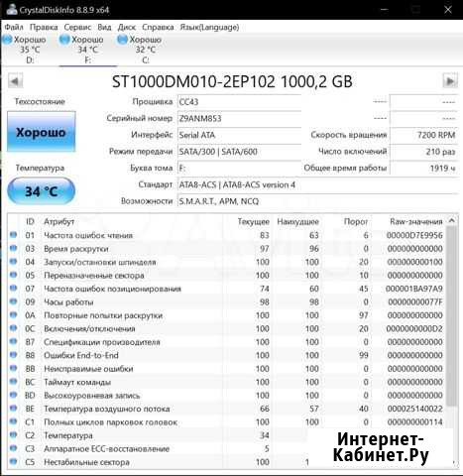Click status icon for attribute BC
Screen dimensions: 463x476
[13, 382]
